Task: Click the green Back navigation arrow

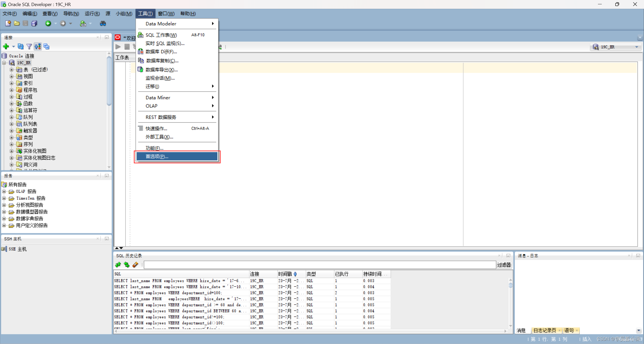Action: 48,23
